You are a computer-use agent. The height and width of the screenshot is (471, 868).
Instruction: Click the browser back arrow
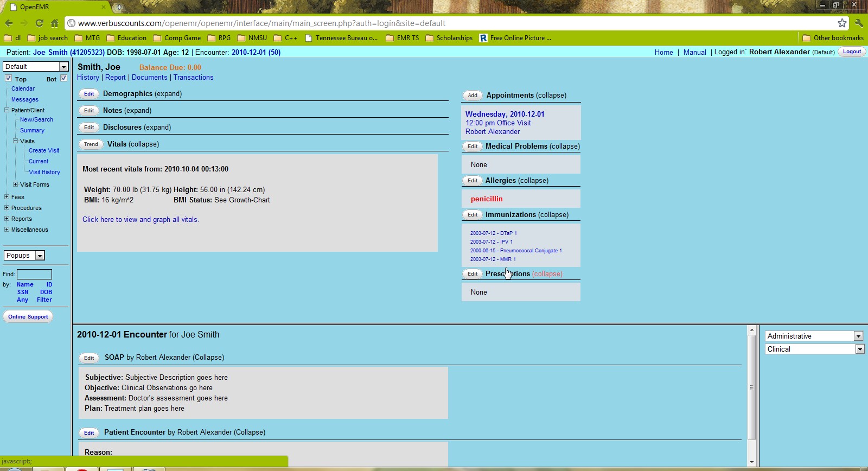[9, 23]
